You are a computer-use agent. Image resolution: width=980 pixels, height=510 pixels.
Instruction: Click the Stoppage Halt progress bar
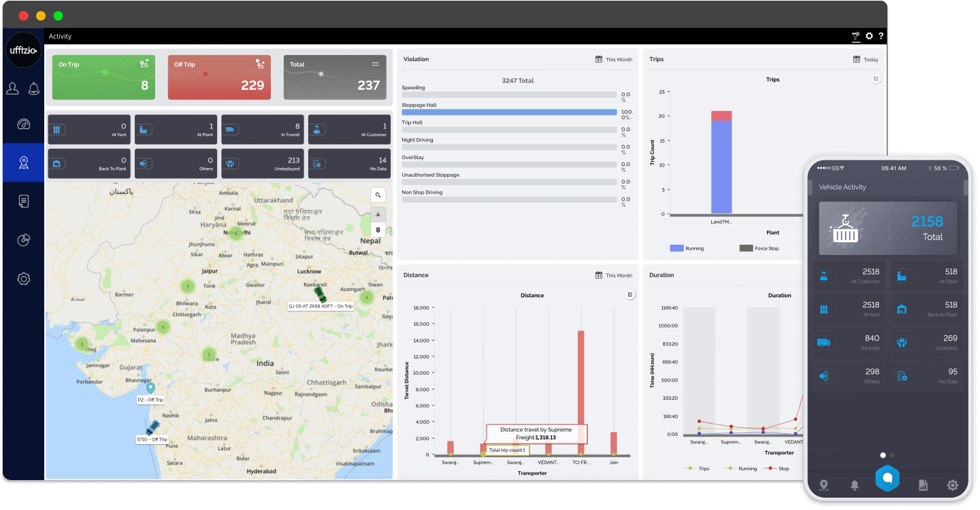coord(509,112)
